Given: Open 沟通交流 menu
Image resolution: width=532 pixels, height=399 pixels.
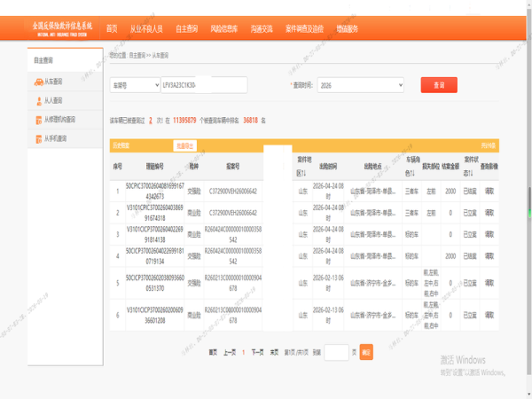Looking at the screenshot, I should pyautogui.click(x=262, y=29).
